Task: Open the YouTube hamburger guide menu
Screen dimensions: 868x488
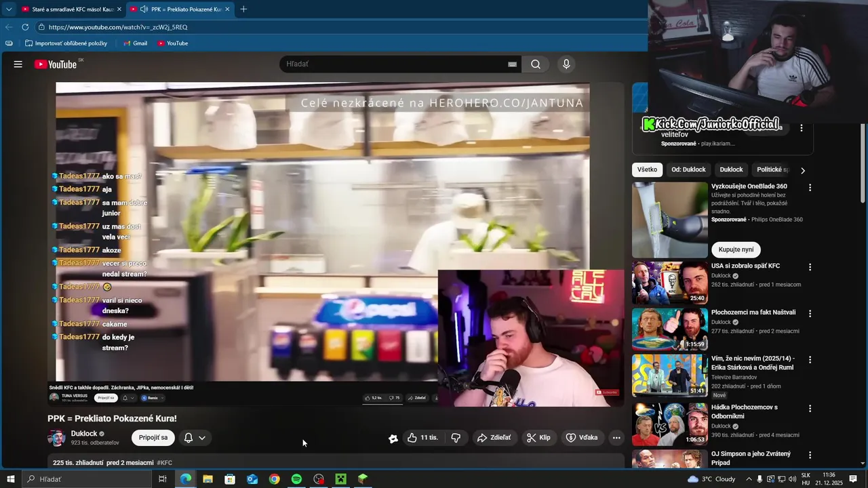Action: 18,64
